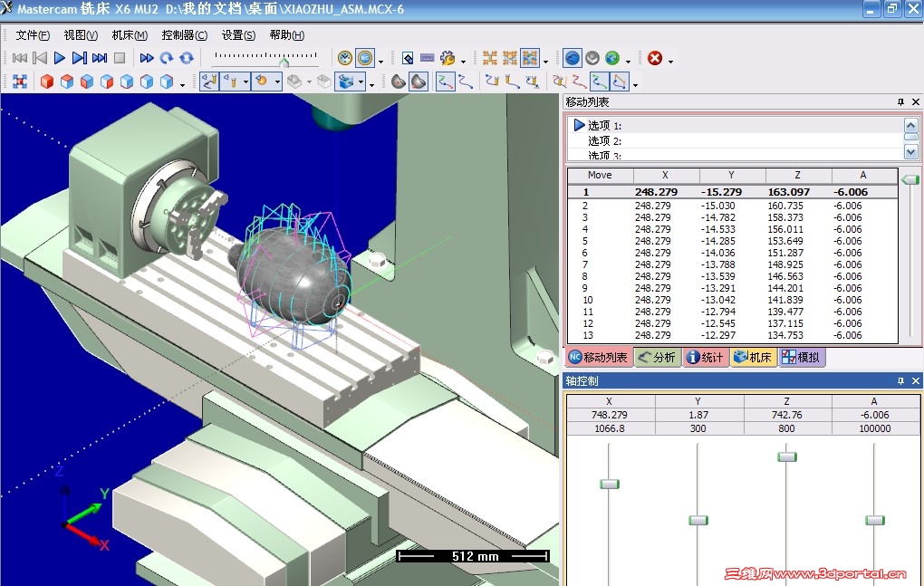Move the X axis control slider handle

(610, 485)
